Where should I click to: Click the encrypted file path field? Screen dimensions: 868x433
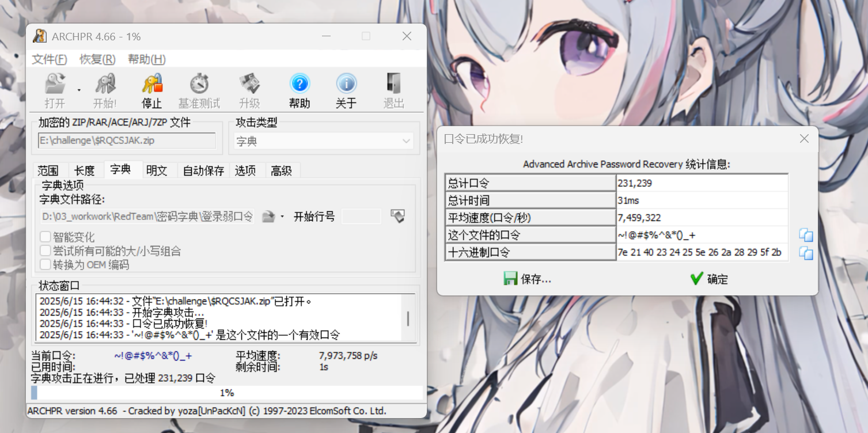[127, 140]
